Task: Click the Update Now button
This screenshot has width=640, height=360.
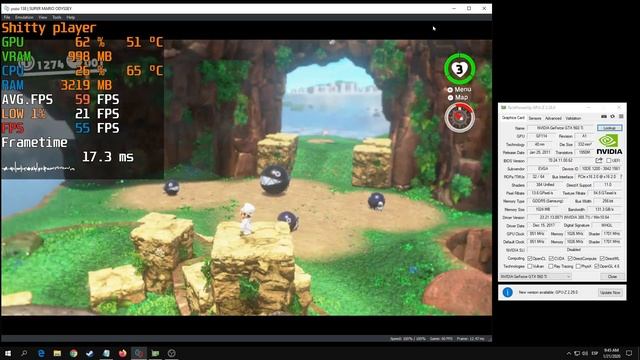Action: 610,293
